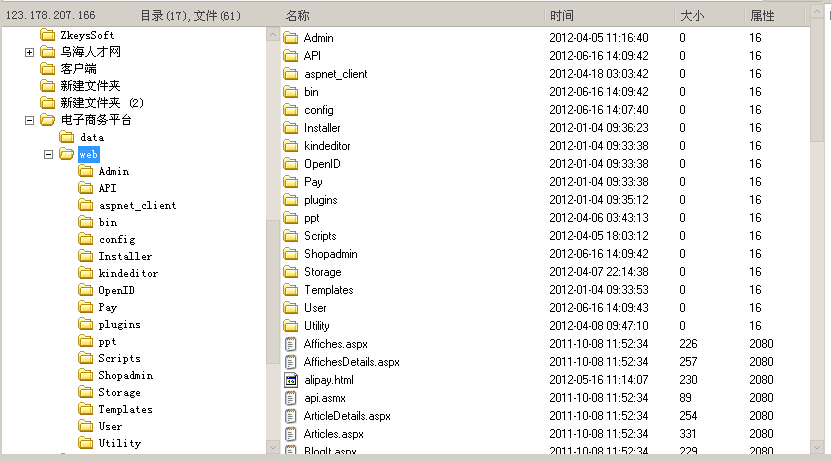Click file list scrollbar down arrow
The image size is (831, 461).
click(x=817, y=447)
